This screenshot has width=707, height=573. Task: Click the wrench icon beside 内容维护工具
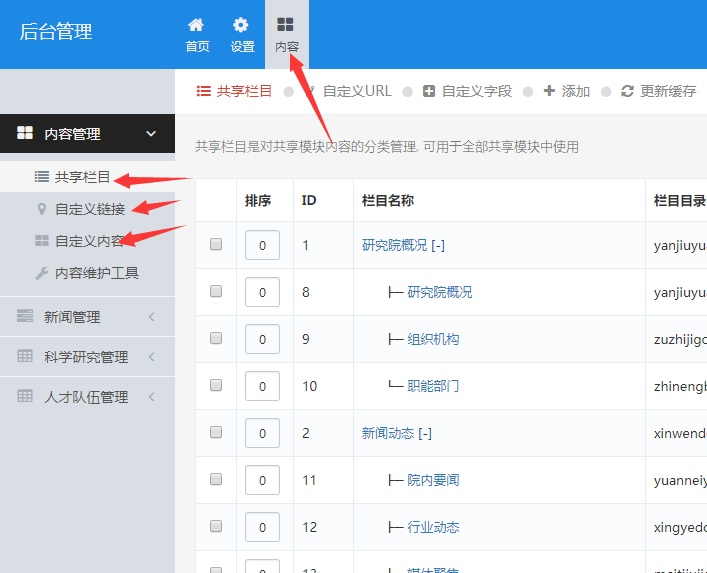pyautogui.click(x=42, y=273)
